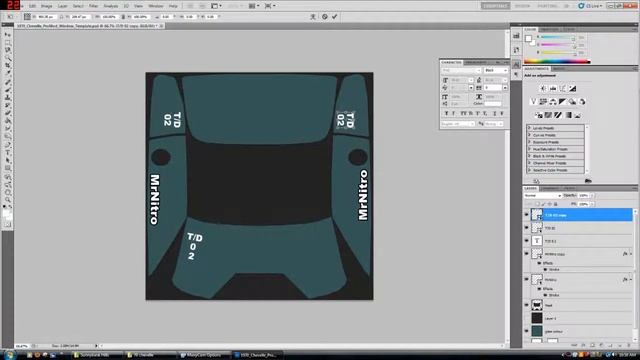Viewport: 640px width, 360px height.
Task: Click the Color Balance adjustment icon
Action: 553,102
